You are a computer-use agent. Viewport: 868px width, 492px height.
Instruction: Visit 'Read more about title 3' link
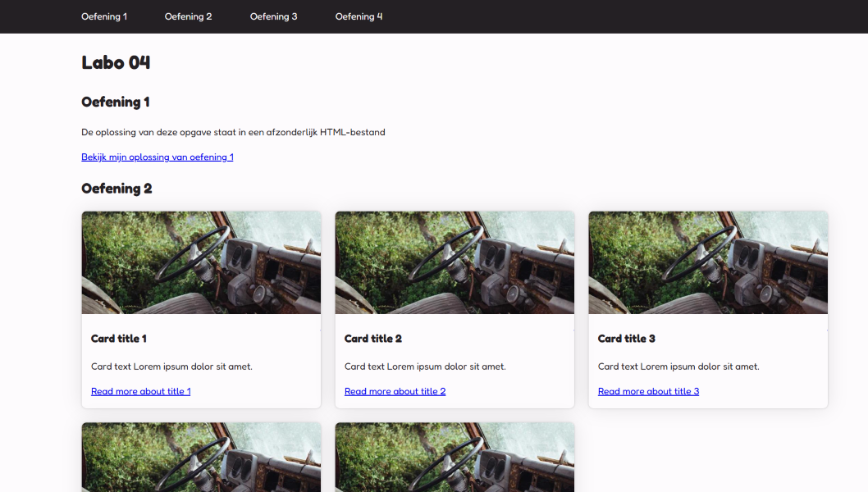(648, 391)
